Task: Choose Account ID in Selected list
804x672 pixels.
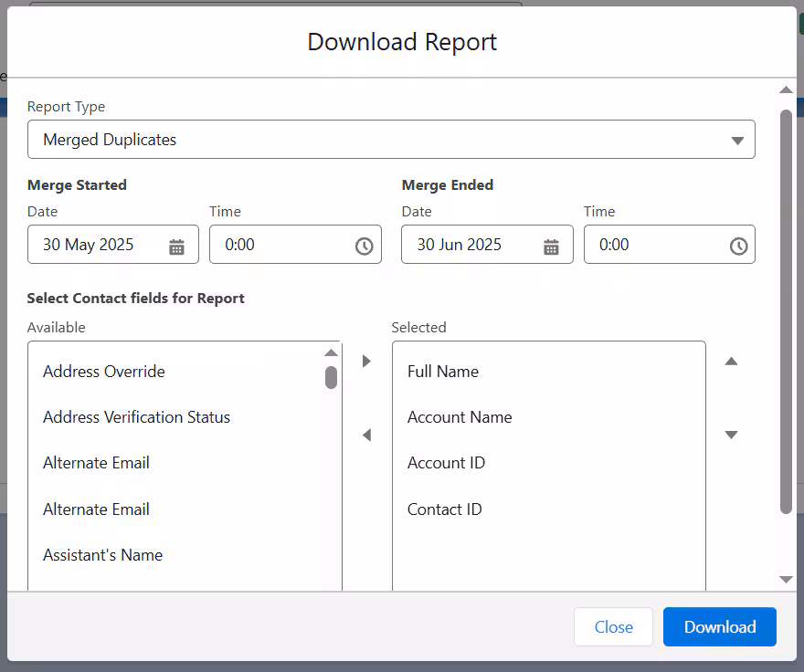Action: tap(446, 463)
